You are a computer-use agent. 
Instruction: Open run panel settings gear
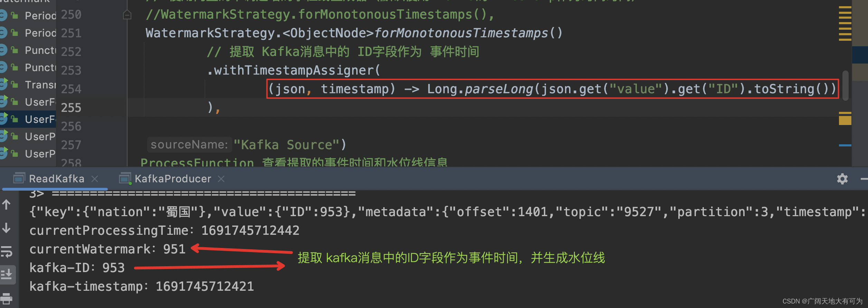click(x=842, y=179)
